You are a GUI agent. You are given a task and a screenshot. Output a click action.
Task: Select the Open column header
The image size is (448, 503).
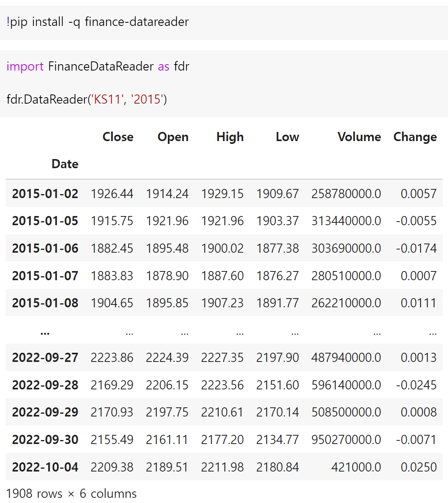pyautogui.click(x=173, y=137)
